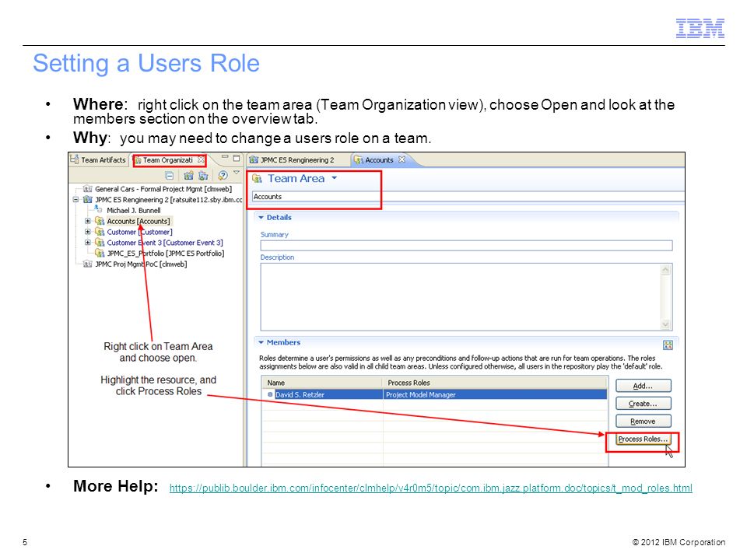This screenshot has height=560, width=747.
Task: Open the view menu triangle in Team Organization
Action: pos(237,173)
